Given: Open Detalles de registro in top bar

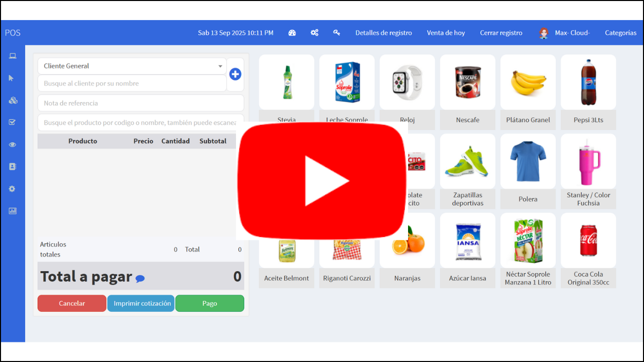Looking at the screenshot, I should click(383, 33).
